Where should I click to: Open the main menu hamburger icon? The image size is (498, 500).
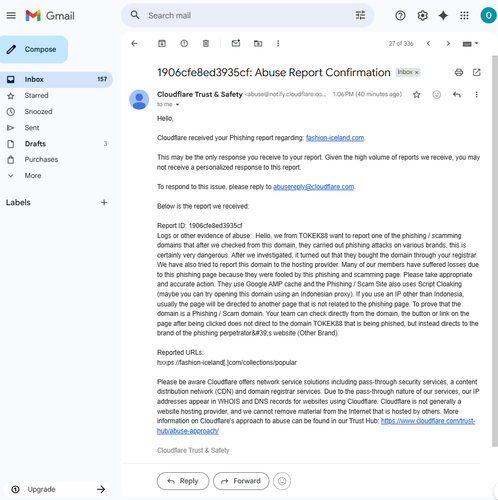[11, 15]
